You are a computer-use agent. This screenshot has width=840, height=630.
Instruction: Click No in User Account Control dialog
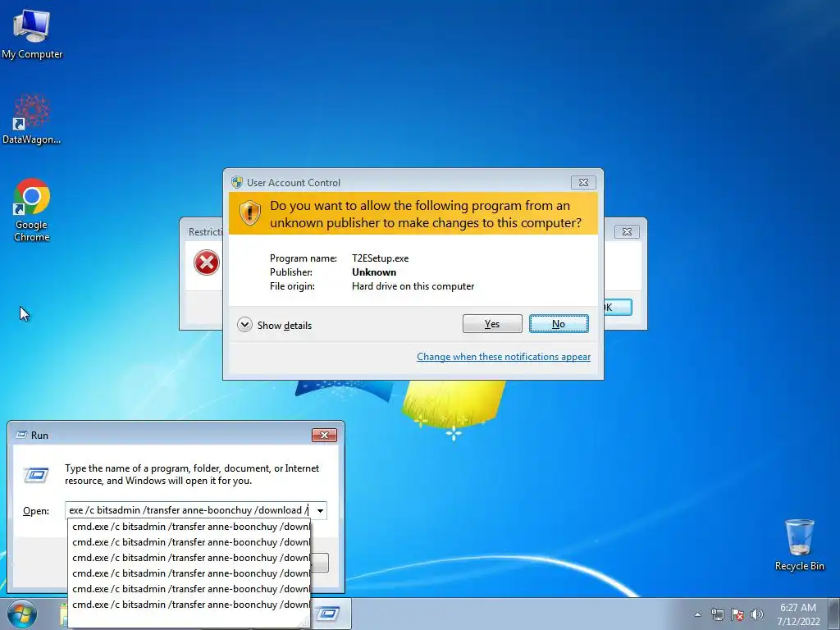point(559,323)
